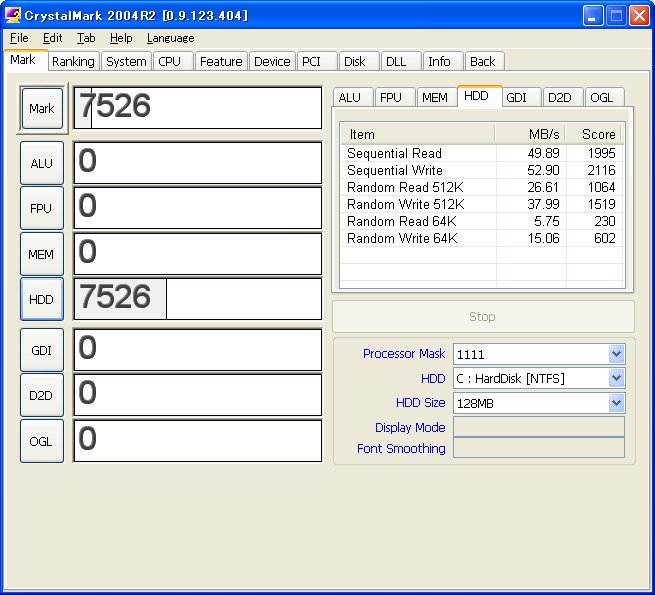Expand the HDD Size dropdown

pyautogui.click(x=617, y=403)
